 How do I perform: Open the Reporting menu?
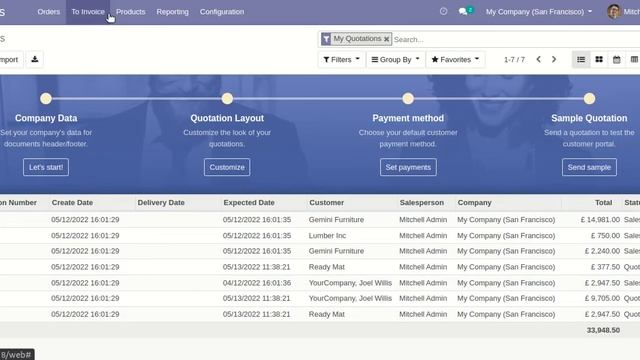pos(173,12)
